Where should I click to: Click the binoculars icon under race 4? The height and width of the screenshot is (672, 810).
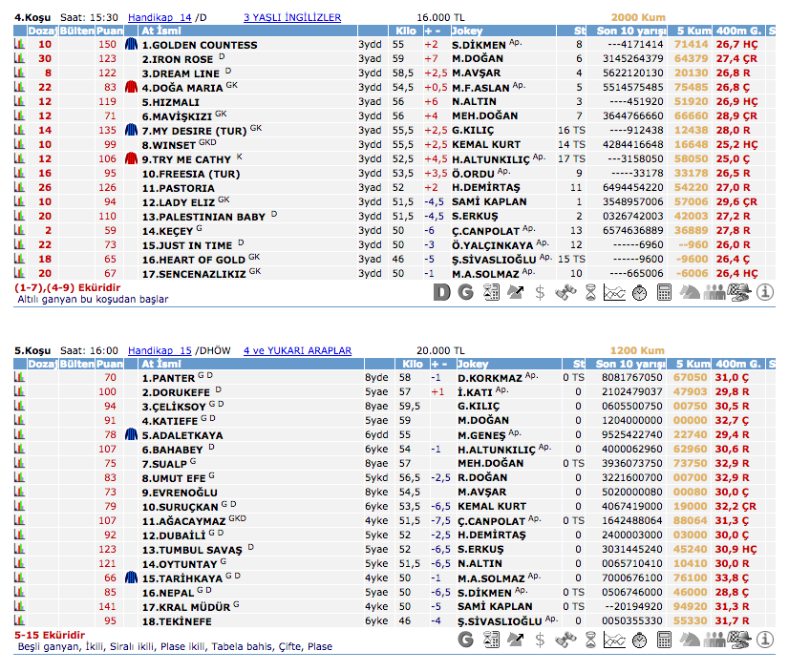pyautogui.click(x=565, y=293)
